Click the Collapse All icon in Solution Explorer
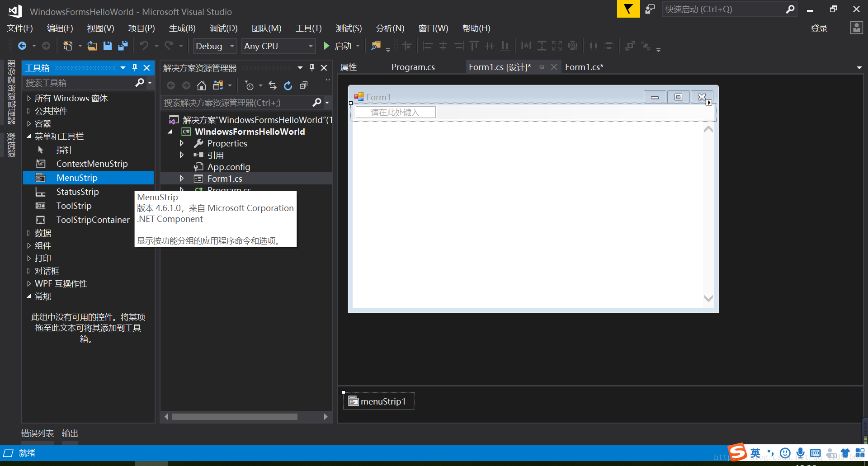This screenshot has width=868, height=466. [304, 85]
